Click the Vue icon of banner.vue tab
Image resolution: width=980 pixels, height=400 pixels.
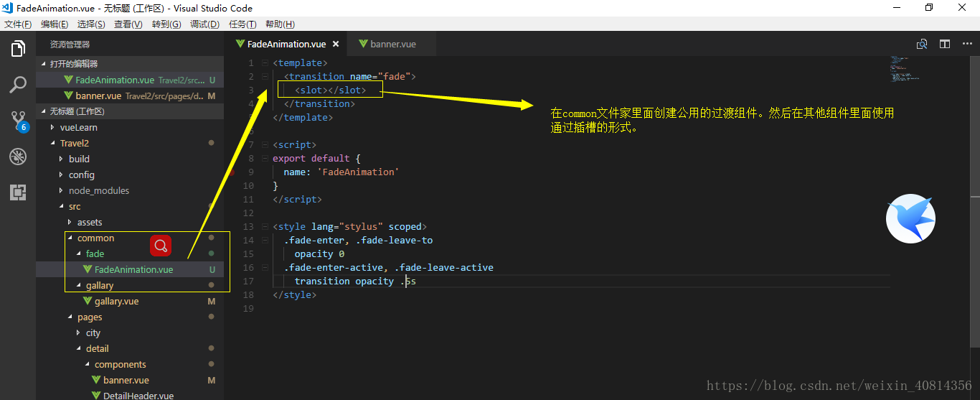363,44
